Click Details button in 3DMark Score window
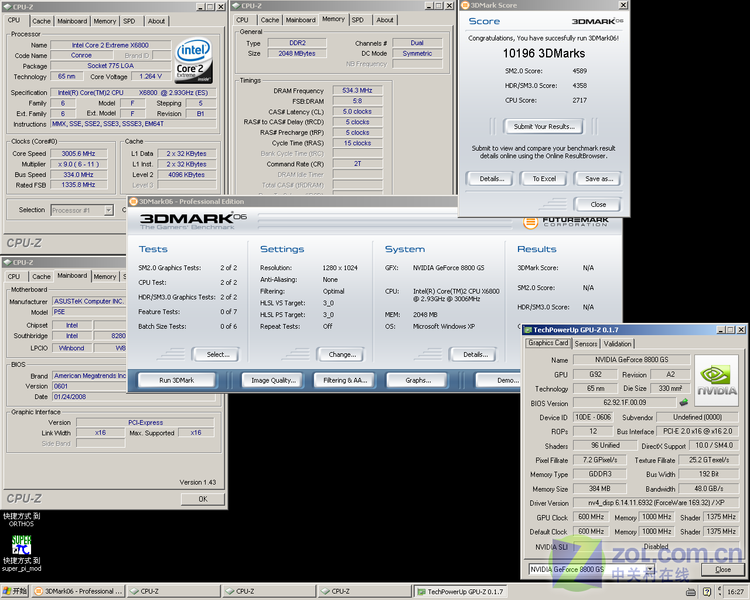This screenshot has height=600, width=750. pos(491,179)
